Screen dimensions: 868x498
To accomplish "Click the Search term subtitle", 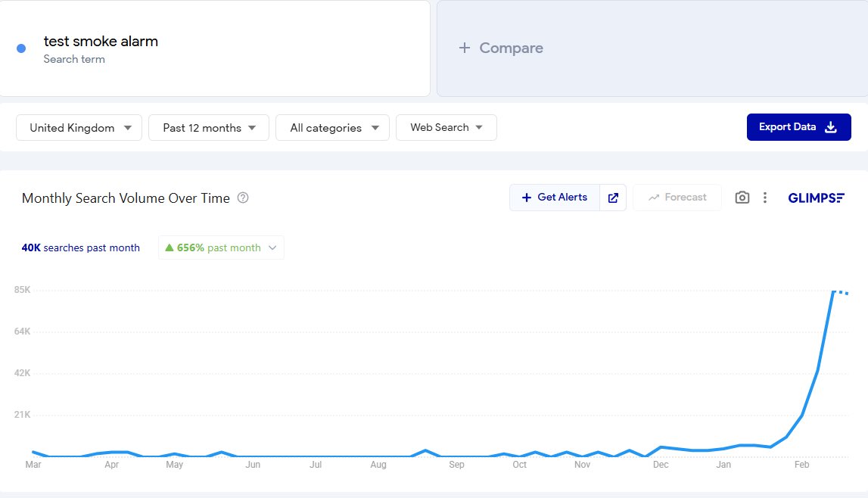I will tap(74, 59).
